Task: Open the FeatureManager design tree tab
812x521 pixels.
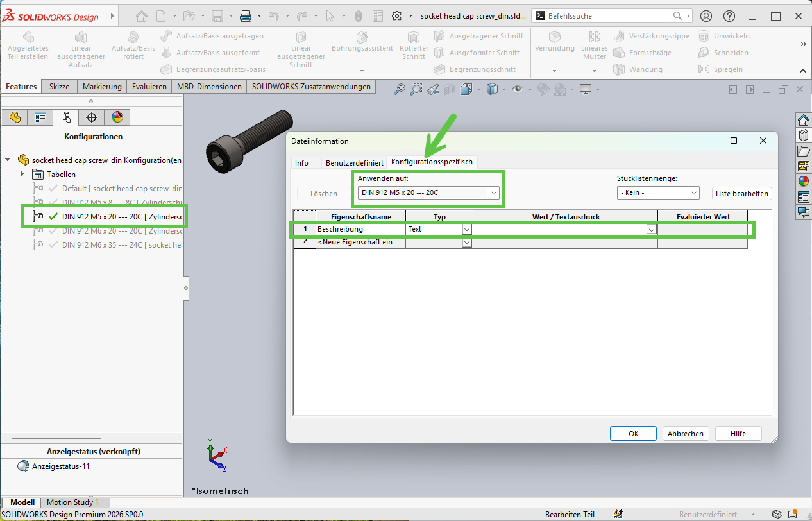Action: point(15,117)
